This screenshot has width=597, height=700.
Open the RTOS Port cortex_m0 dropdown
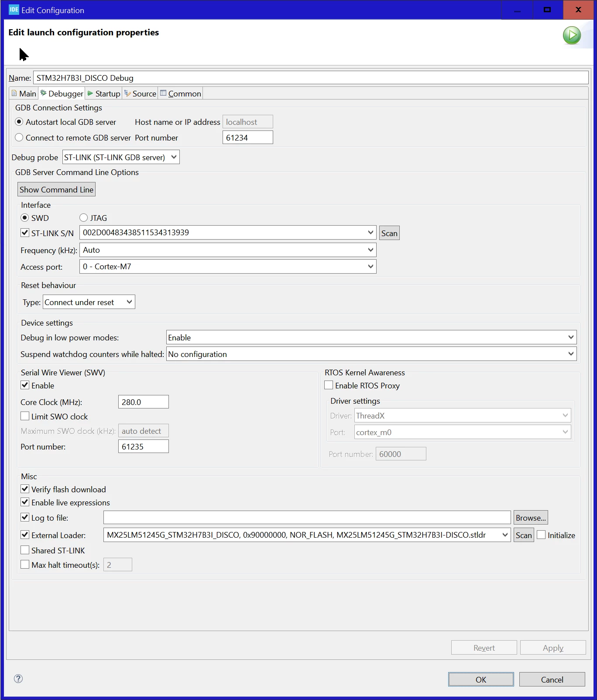463,432
